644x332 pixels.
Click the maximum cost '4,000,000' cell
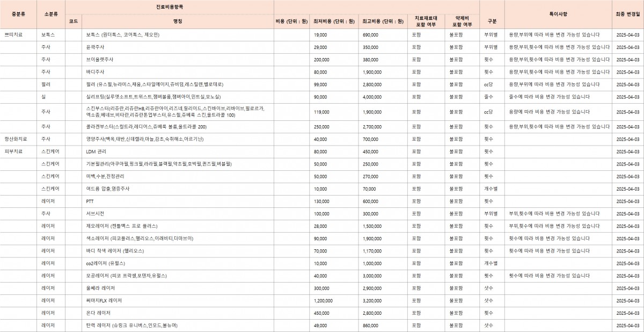coord(383,97)
